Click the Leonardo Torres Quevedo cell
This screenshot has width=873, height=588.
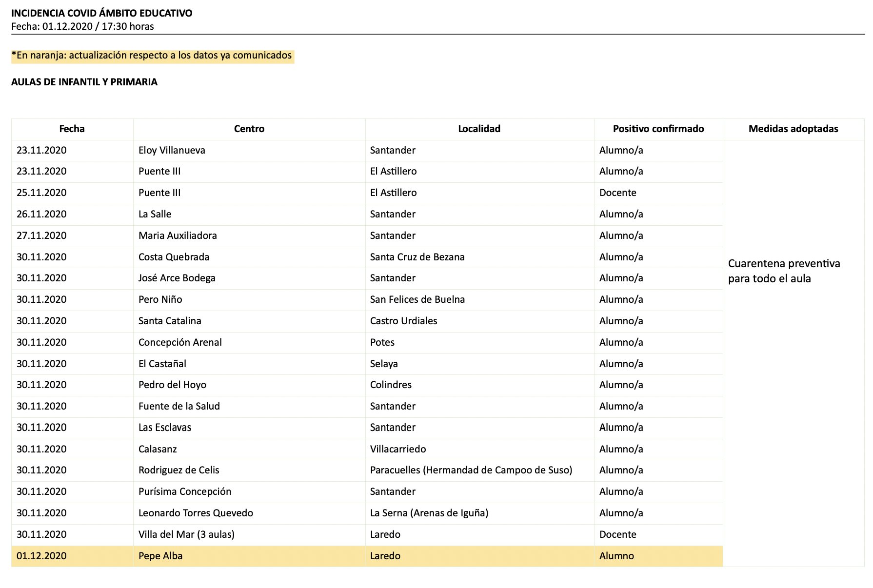tap(196, 513)
